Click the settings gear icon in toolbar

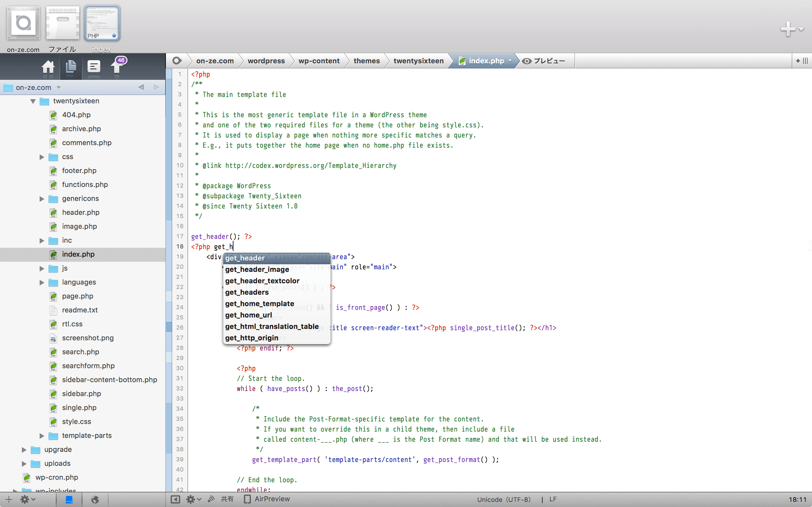[x=26, y=499]
